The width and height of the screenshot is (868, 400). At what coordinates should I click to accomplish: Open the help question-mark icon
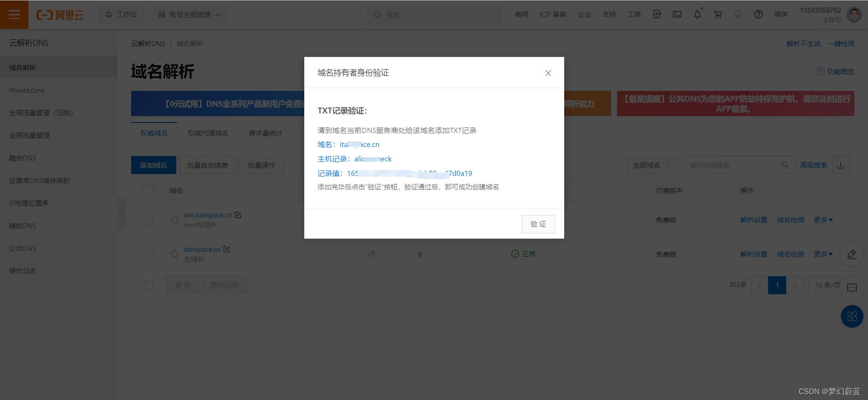pyautogui.click(x=758, y=14)
